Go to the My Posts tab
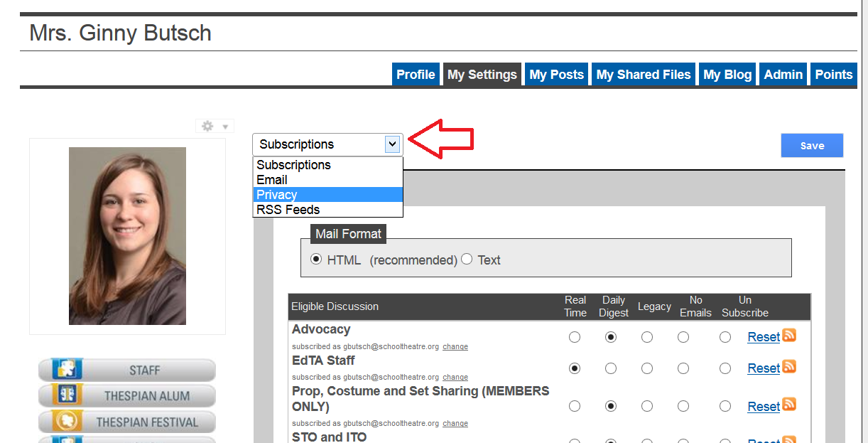868x443 pixels. [x=557, y=75]
